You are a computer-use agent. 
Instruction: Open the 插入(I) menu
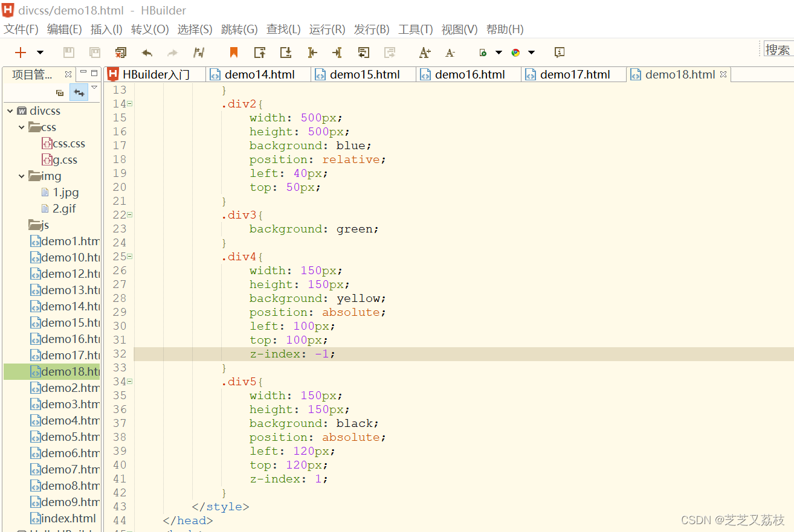pos(106,29)
